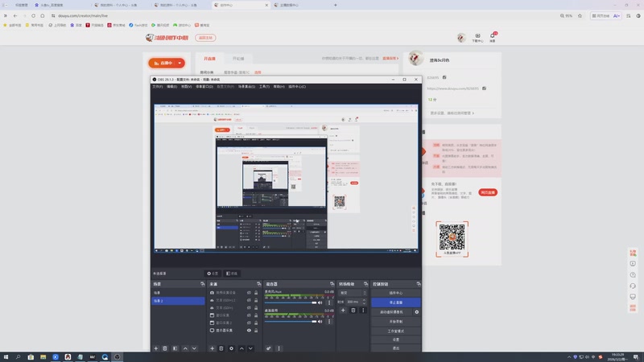Toggle visibility of the Window Capture 2 source
This screenshot has height=362, width=644.
tap(249, 323)
